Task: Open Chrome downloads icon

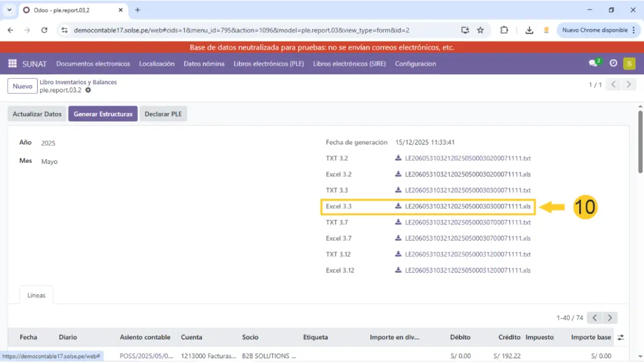Action: click(x=530, y=30)
